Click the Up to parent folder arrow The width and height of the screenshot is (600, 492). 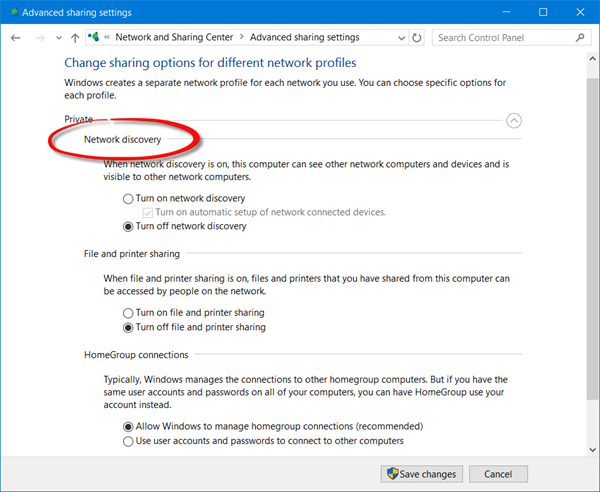[75, 37]
